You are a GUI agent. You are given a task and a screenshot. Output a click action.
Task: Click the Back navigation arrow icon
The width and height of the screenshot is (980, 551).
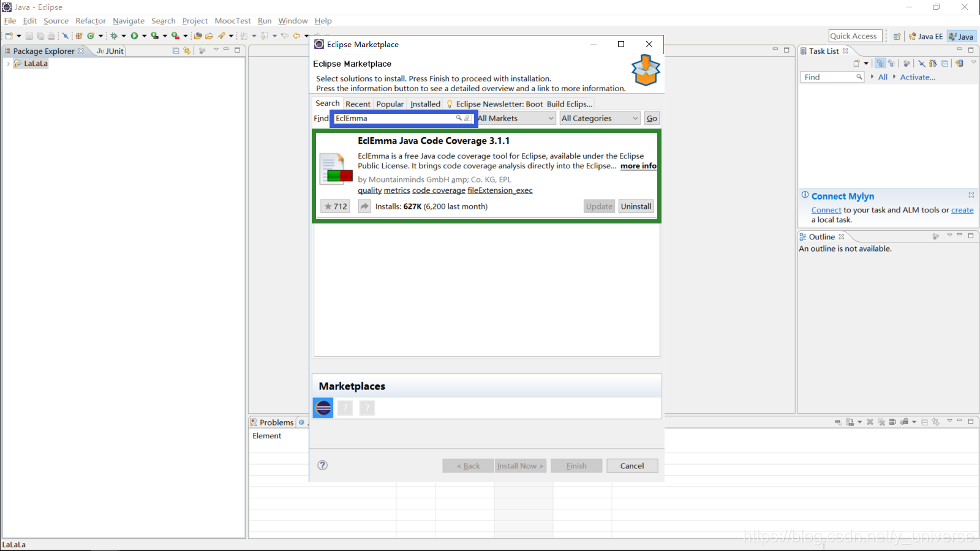(296, 36)
